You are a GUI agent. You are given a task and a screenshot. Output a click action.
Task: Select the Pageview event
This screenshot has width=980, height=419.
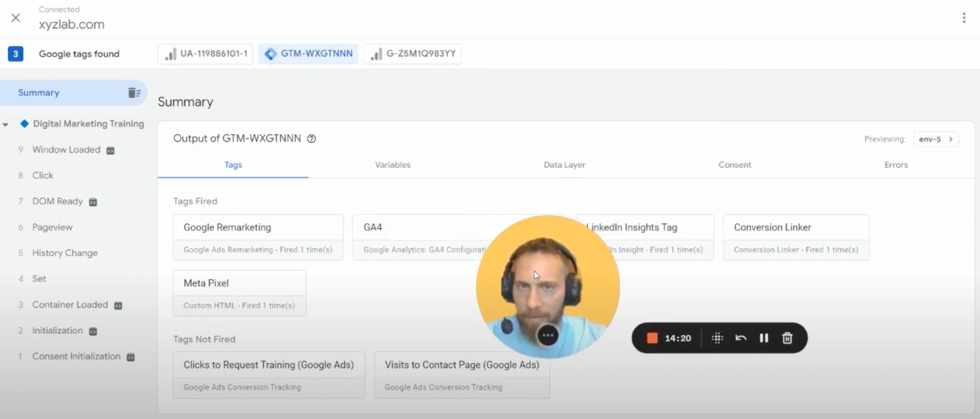[x=52, y=227]
